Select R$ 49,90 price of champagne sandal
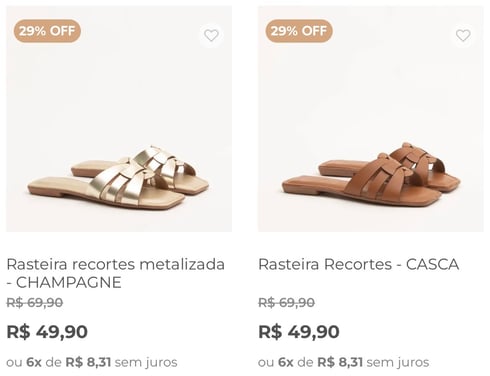490x376 pixels. coord(47,332)
